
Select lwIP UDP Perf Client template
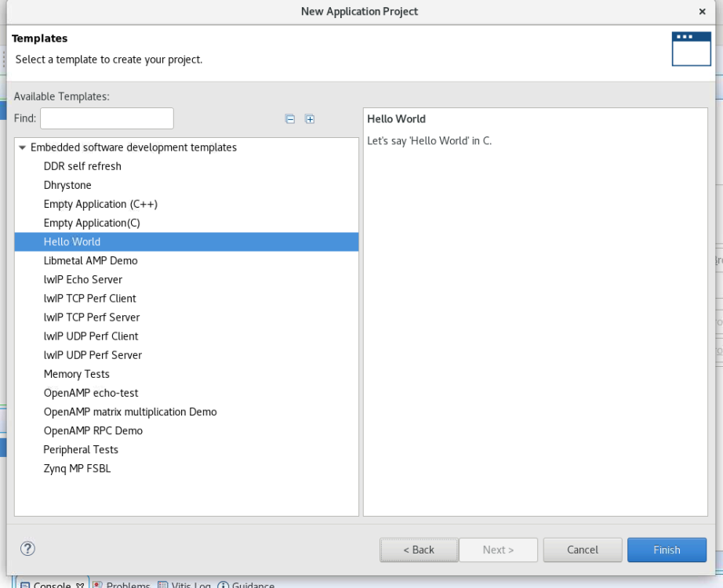click(91, 336)
